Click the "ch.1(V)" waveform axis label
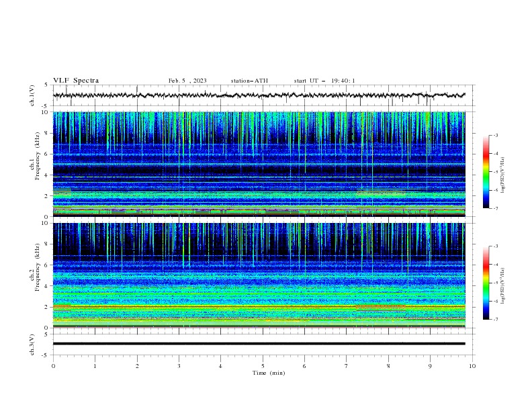The image size is (532, 411). point(32,95)
